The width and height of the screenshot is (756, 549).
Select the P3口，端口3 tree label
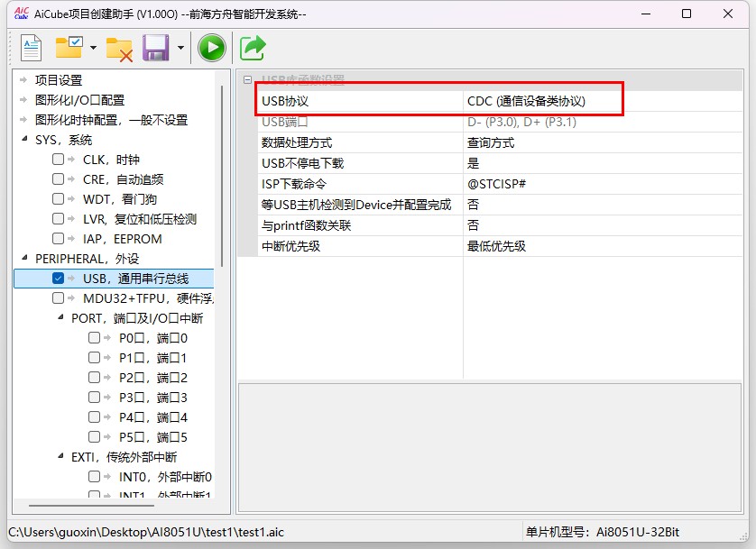click(152, 398)
